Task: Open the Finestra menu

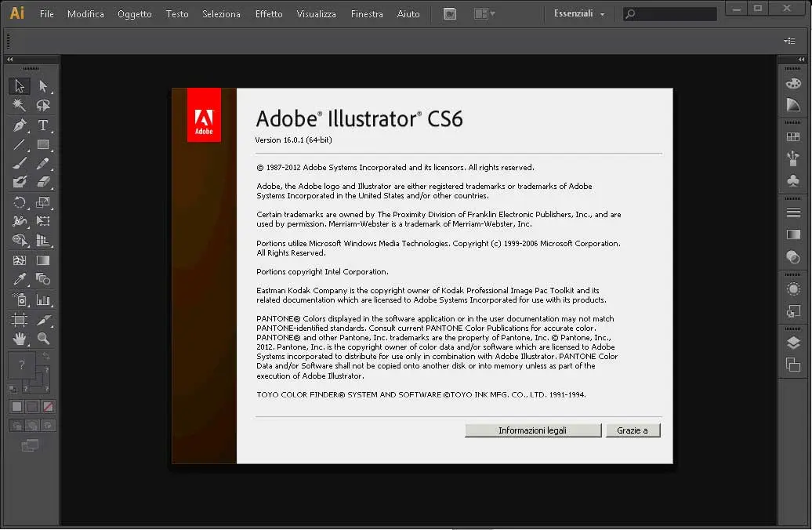Action: pyautogui.click(x=367, y=14)
